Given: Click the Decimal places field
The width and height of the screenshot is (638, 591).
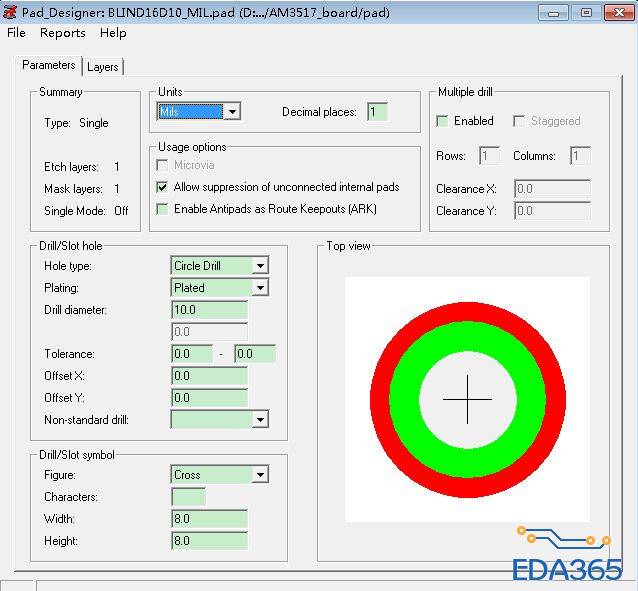Looking at the screenshot, I should click(377, 112).
